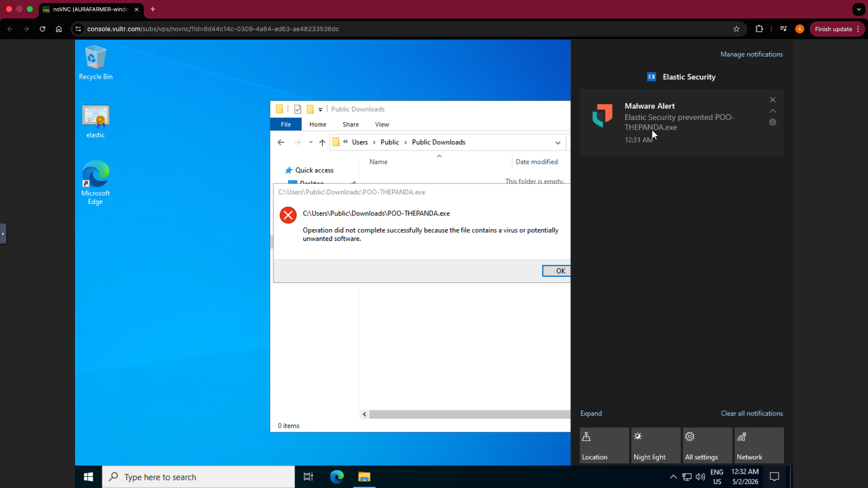Open the Action Center notification icon
This screenshot has width=868, height=488.
click(774, 477)
